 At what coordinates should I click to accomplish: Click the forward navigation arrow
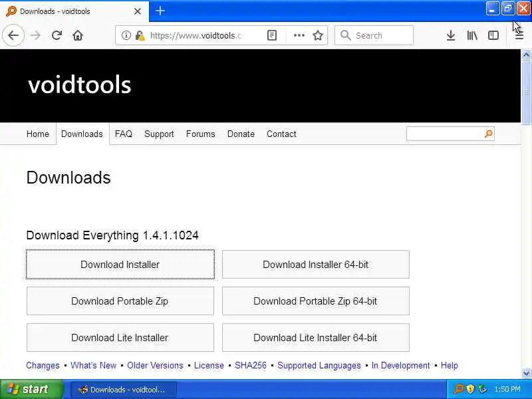coord(35,35)
